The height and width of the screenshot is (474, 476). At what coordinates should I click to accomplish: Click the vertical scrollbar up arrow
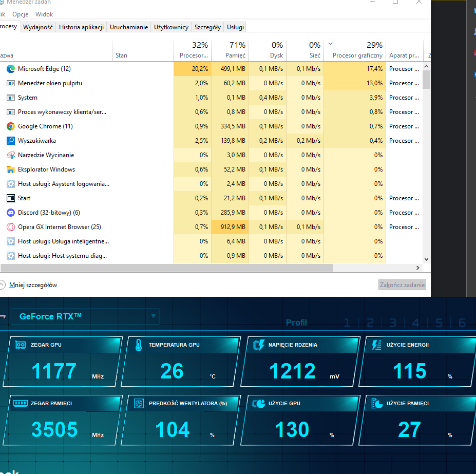[427, 66]
